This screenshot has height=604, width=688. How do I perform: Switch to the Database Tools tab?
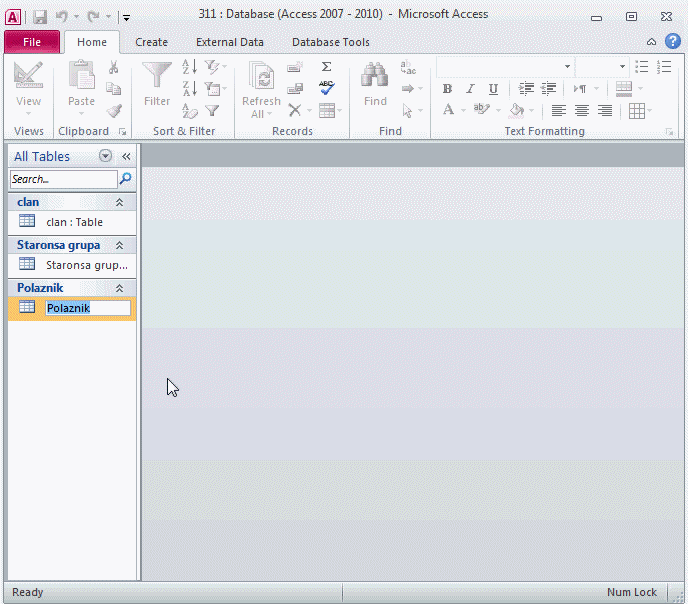click(330, 42)
